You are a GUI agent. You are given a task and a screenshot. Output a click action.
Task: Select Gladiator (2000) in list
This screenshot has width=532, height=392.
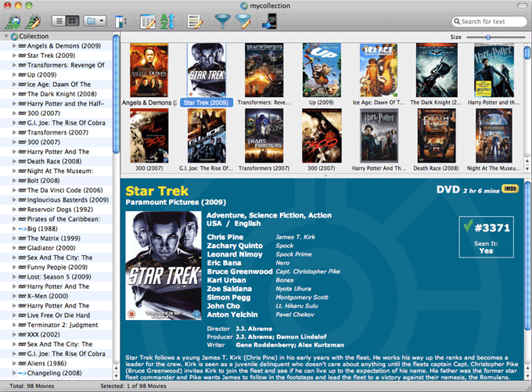51,248
